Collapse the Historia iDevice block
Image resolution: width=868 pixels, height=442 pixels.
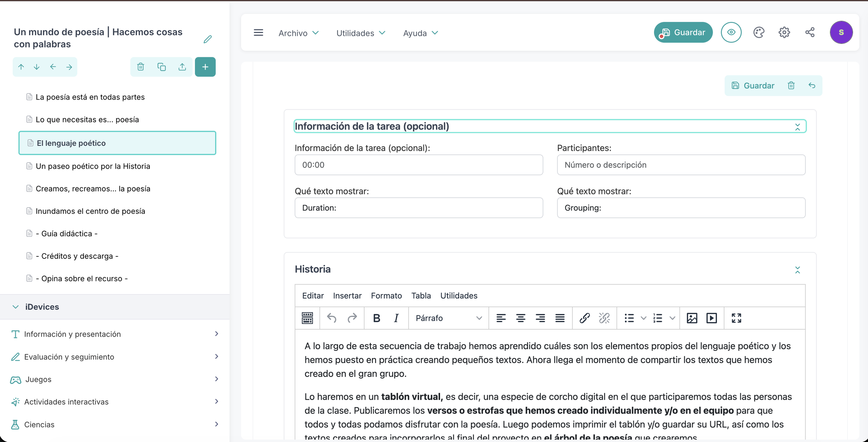[x=798, y=270]
